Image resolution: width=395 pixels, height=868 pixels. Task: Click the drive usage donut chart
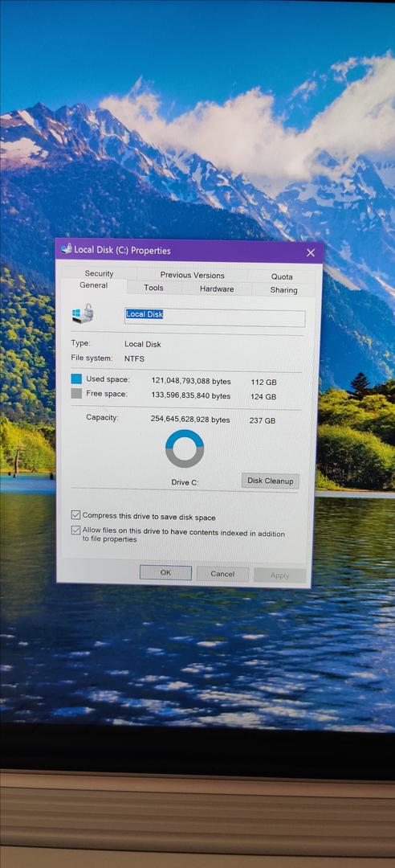(185, 448)
